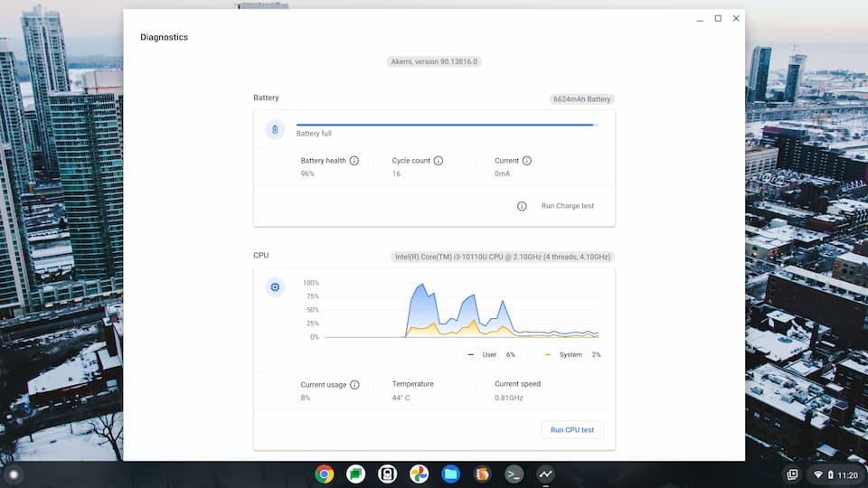This screenshot has width=868, height=488.
Task: Click the Intel Core i3-10110U CPU label
Action: click(503, 257)
